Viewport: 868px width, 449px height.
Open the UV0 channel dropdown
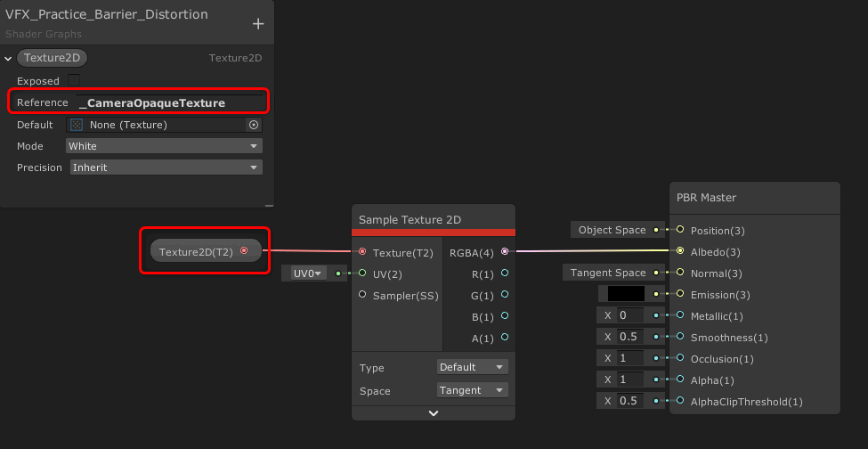(309, 273)
